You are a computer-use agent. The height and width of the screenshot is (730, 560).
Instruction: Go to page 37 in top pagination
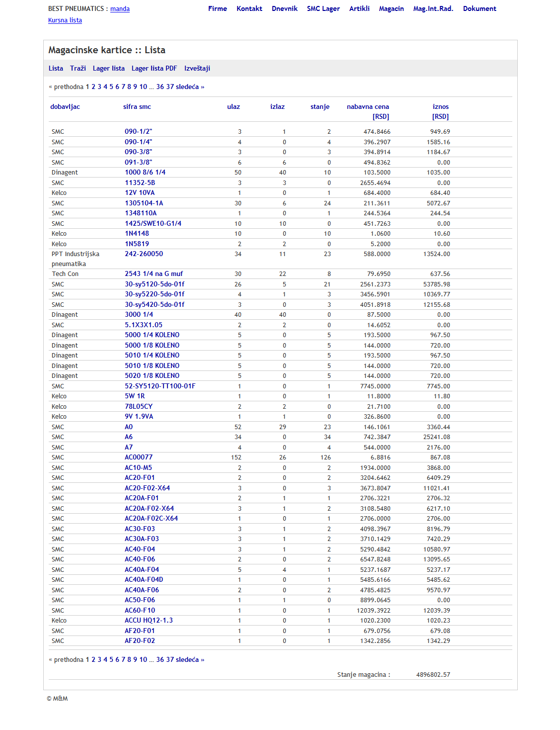tap(170, 87)
